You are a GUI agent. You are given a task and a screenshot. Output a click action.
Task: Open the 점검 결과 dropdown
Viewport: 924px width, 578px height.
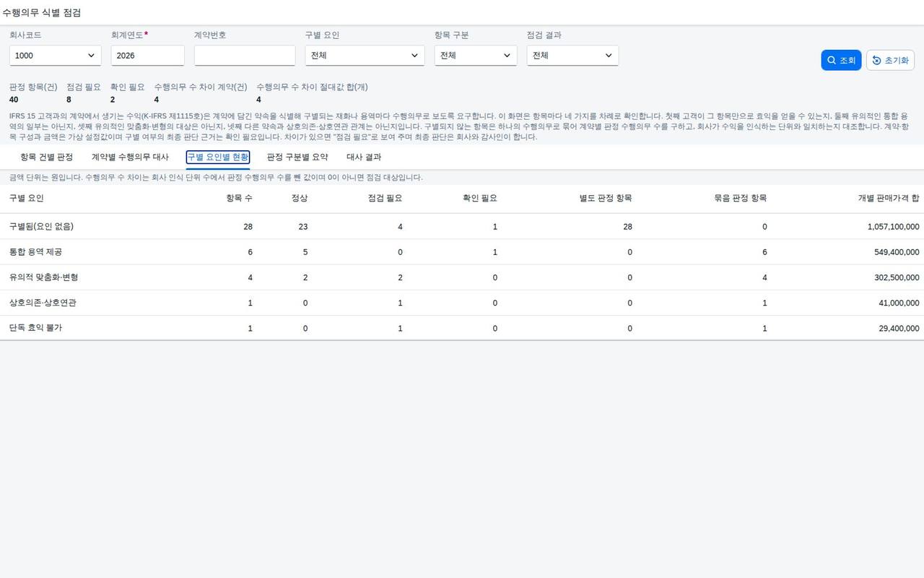572,56
